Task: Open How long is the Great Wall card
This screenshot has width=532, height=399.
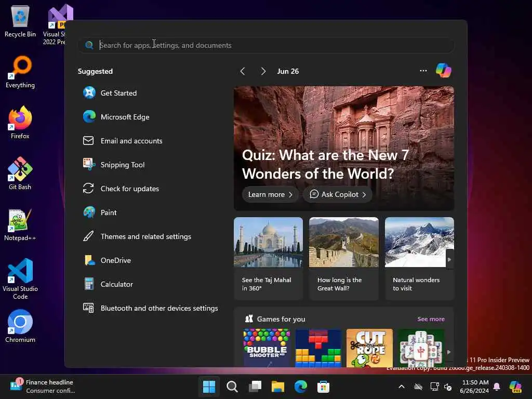Action: [344, 259]
